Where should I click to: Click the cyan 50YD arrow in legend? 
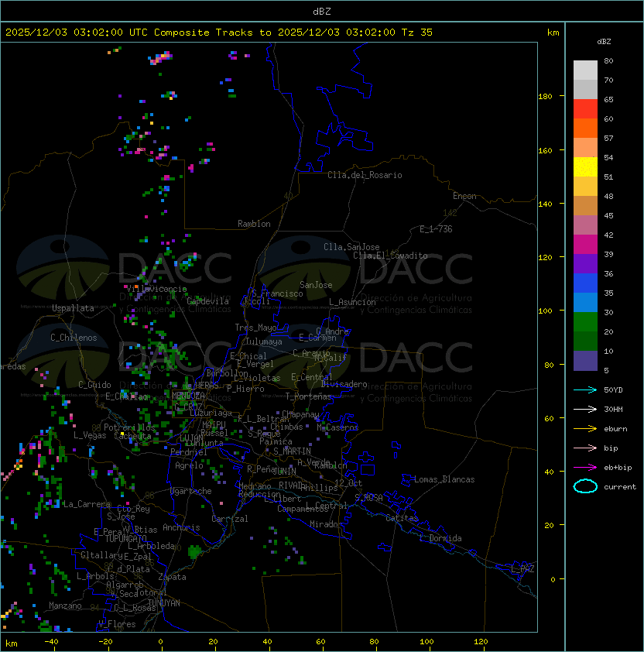click(x=585, y=389)
